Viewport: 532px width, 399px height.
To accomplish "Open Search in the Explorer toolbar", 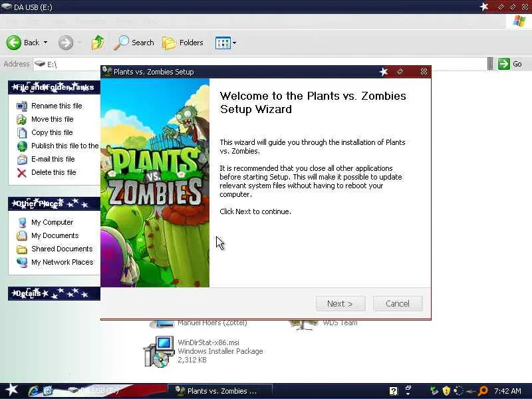I will pyautogui.click(x=134, y=43).
